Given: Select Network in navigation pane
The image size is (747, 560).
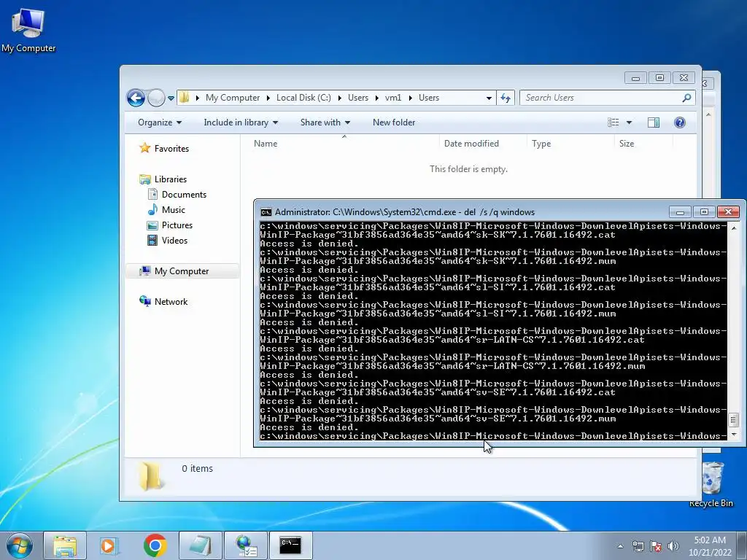Looking at the screenshot, I should pos(171,301).
